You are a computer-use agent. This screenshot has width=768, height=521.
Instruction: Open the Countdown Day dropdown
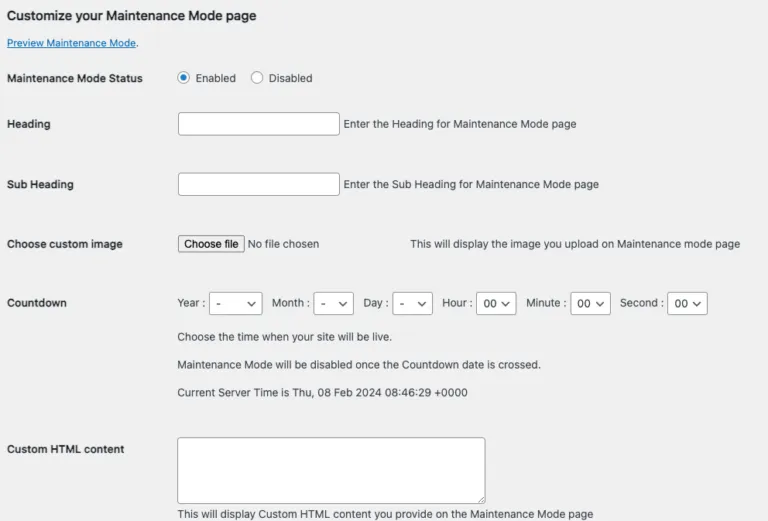[x=412, y=304]
